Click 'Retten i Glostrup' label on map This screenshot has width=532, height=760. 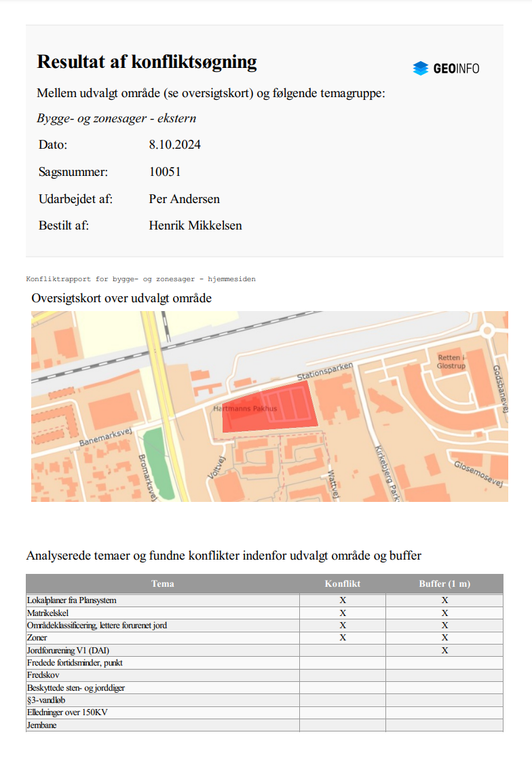click(451, 361)
